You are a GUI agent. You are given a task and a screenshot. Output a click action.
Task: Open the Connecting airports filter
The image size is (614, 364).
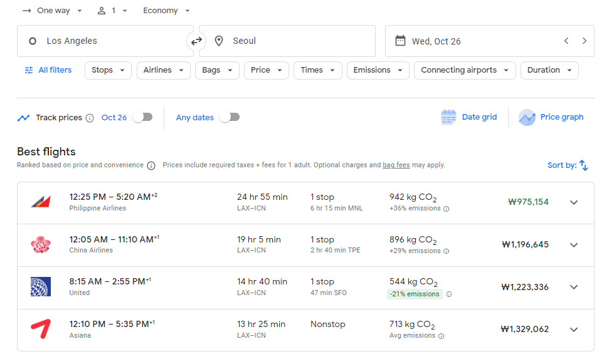464,70
